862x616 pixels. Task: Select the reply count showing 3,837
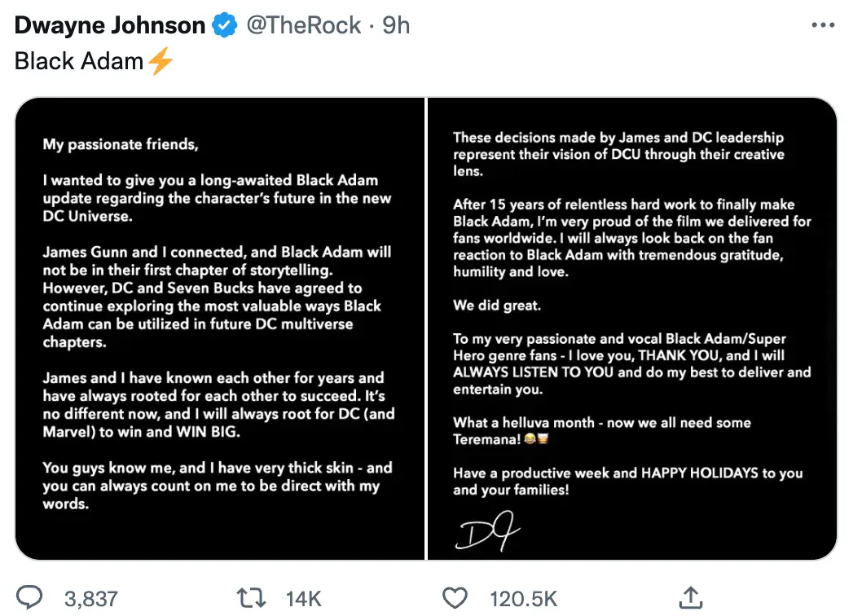[x=90, y=597]
